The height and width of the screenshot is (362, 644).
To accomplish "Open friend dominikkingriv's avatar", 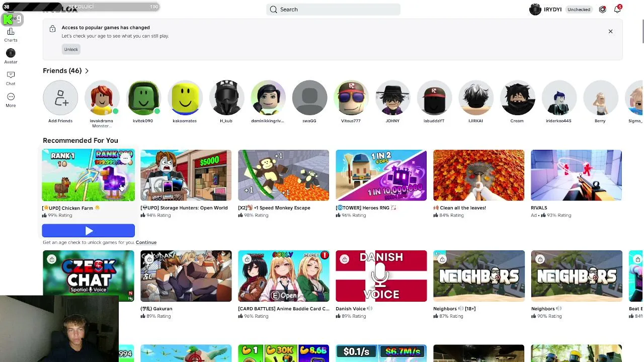I will [x=268, y=98].
